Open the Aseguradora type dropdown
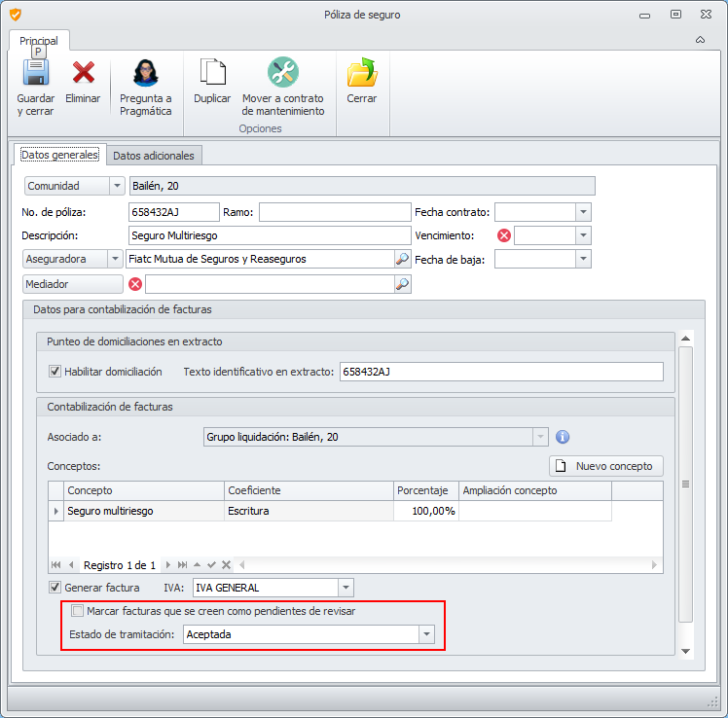Viewport: 728px width, 718px height. click(115, 259)
